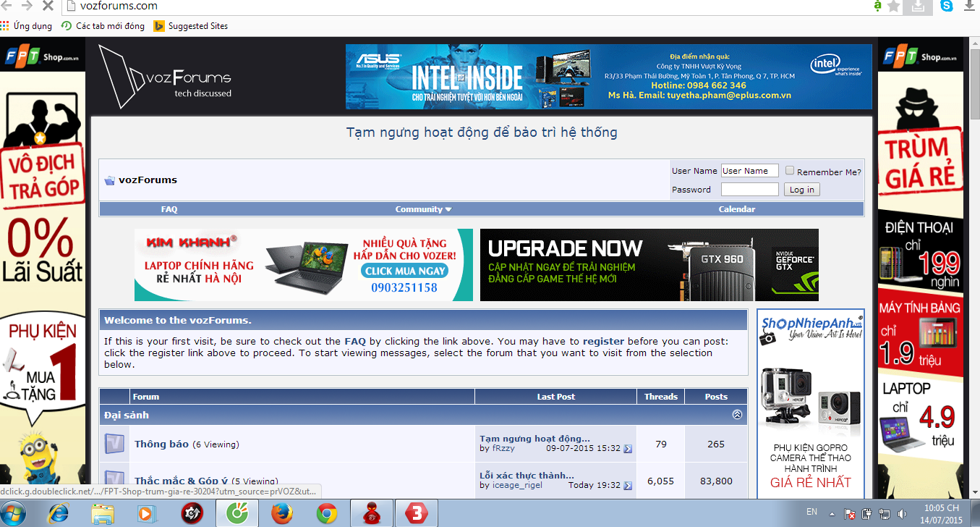The image size is (980, 527).
Task: Click the FAQ link in welcome text
Action: [x=355, y=341]
